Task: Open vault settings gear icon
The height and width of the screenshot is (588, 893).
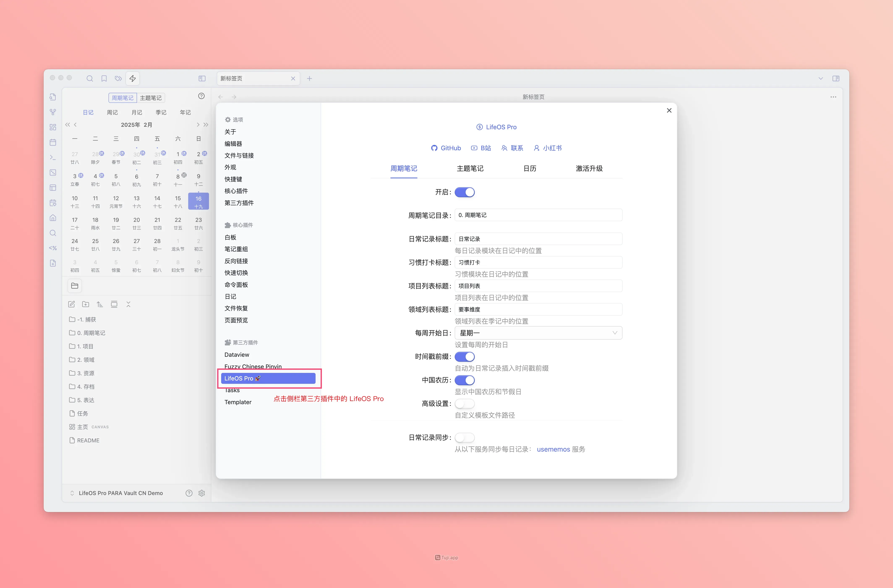Action: 201,493
